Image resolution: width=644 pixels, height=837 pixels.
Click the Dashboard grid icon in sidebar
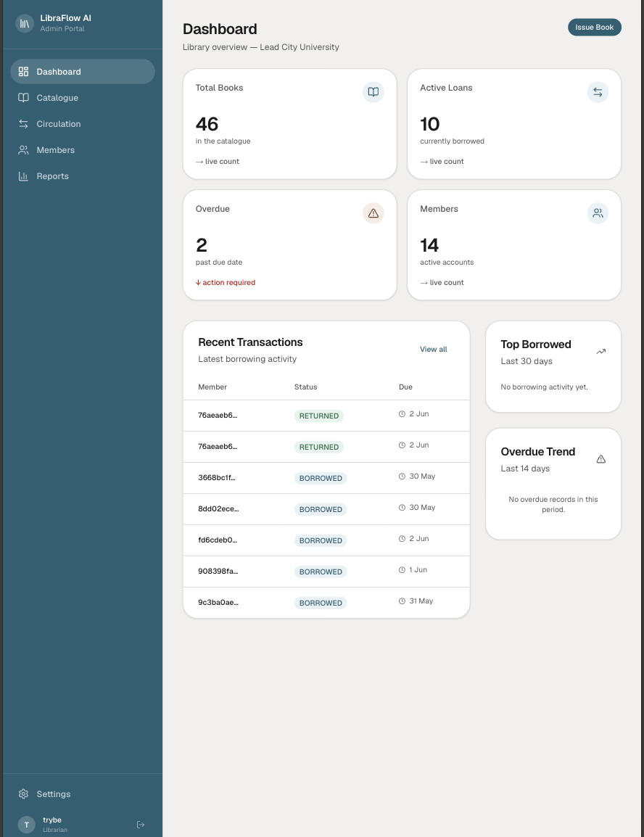click(23, 72)
